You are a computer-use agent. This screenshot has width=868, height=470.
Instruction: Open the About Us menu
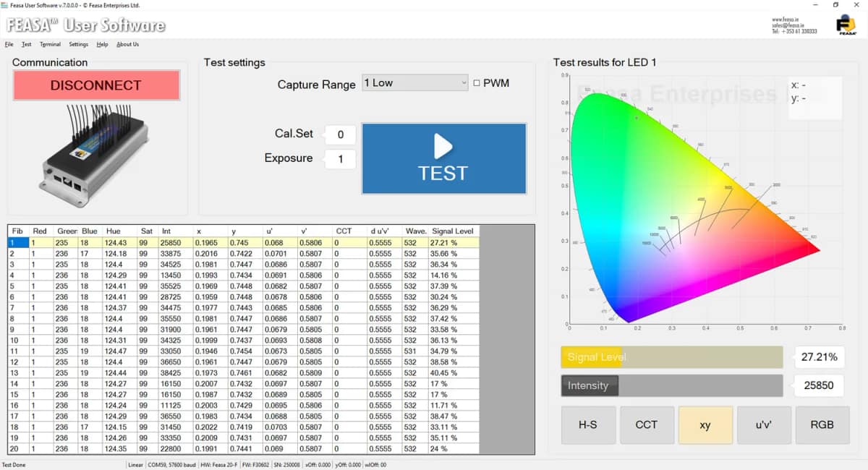tap(127, 44)
